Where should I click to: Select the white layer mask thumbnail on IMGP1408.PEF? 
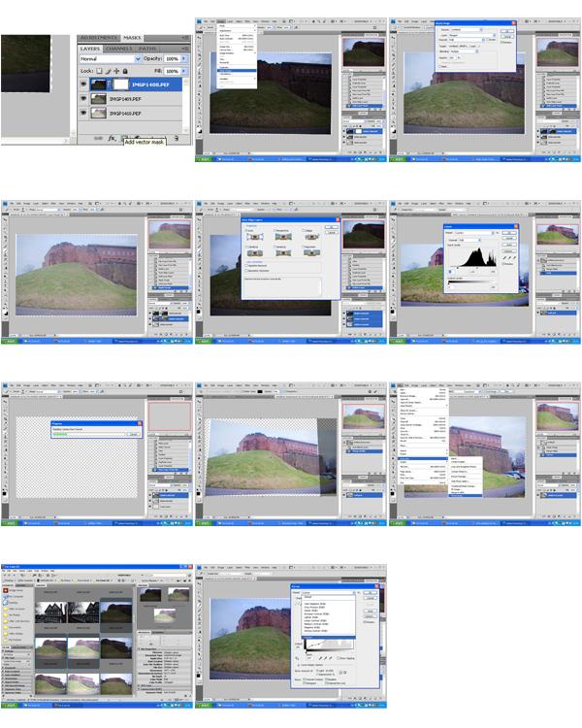(122, 85)
